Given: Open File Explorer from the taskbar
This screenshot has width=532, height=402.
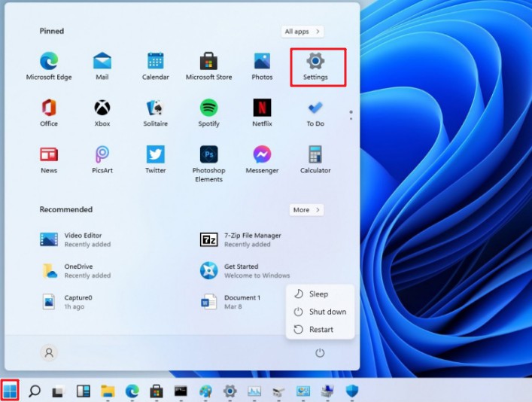Looking at the screenshot, I should pyautogui.click(x=108, y=391).
